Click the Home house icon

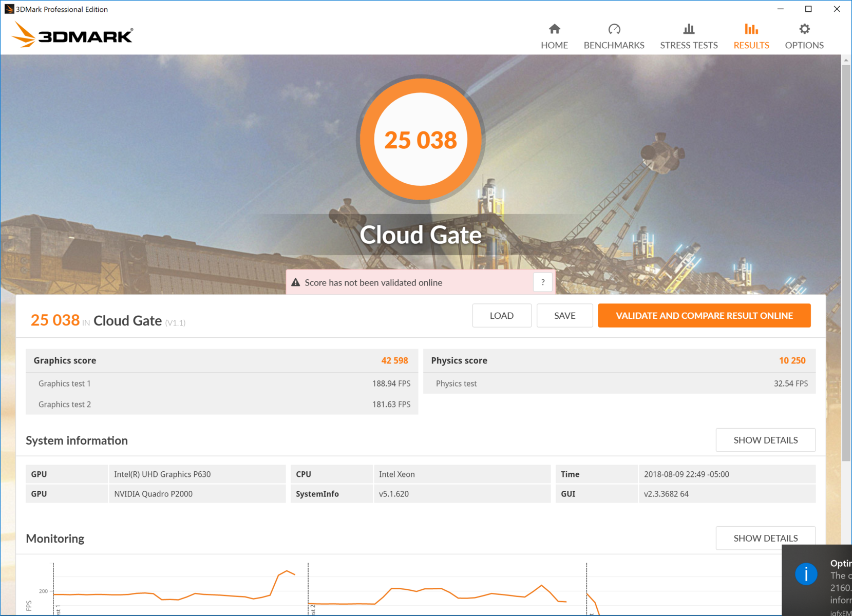pos(554,29)
